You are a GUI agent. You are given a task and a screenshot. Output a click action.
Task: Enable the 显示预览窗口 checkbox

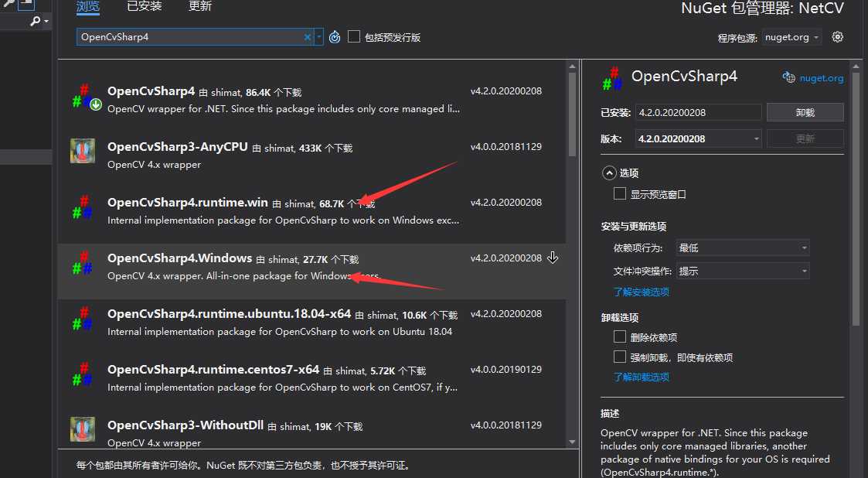pyautogui.click(x=619, y=193)
